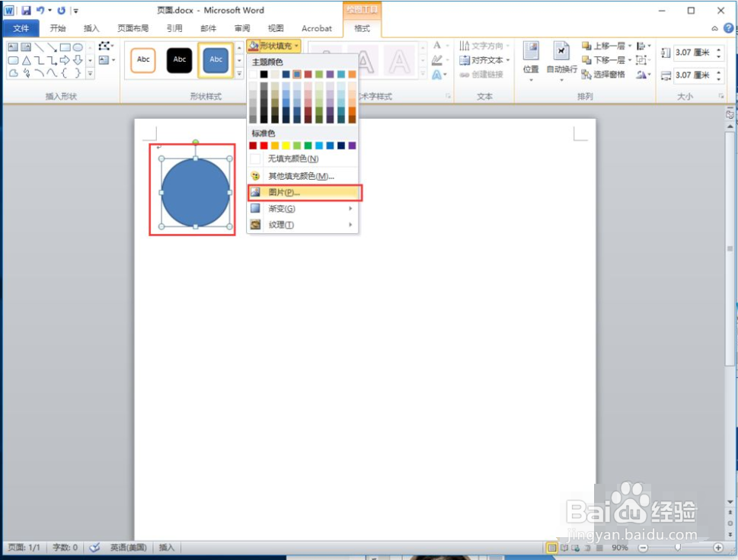Minimize the ribbon with the caret icon
This screenshot has height=560, width=738.
[x=714, y=28]
